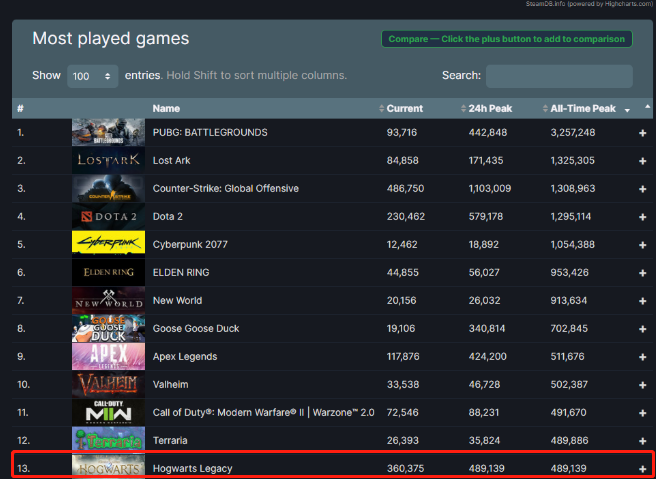Sort table by Current players column
Image resolution: width=656 pixels, height=479 pixels.
click(x=405, y=108)
